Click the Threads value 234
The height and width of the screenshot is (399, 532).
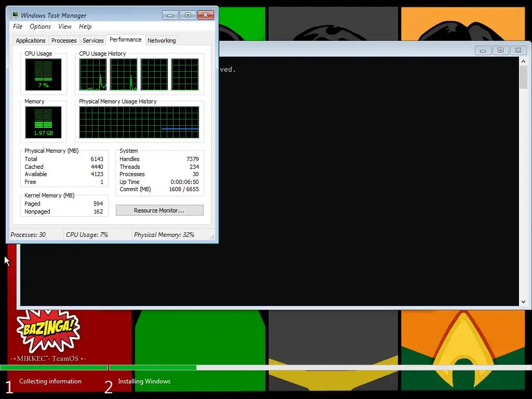(x=194, y=167)
